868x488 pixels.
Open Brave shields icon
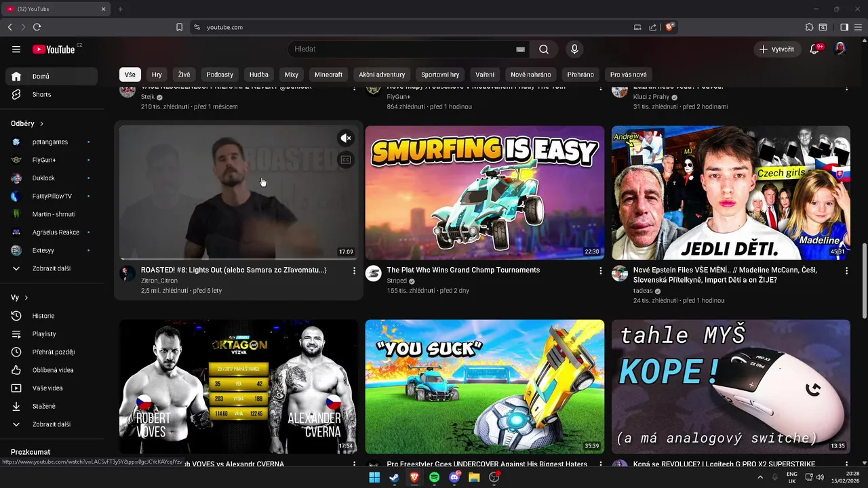click(x=669, y=27)
